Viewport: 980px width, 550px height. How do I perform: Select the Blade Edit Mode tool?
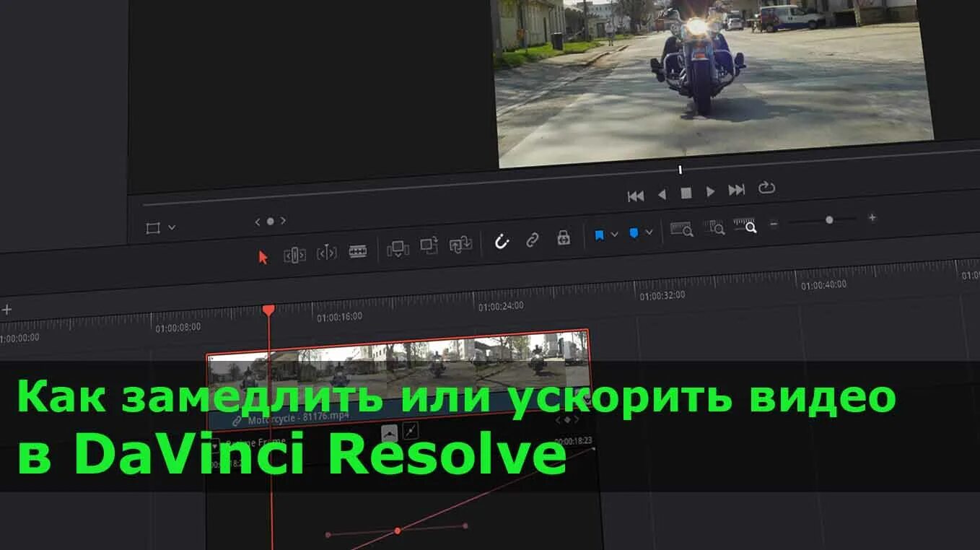[x=358, y=250]
